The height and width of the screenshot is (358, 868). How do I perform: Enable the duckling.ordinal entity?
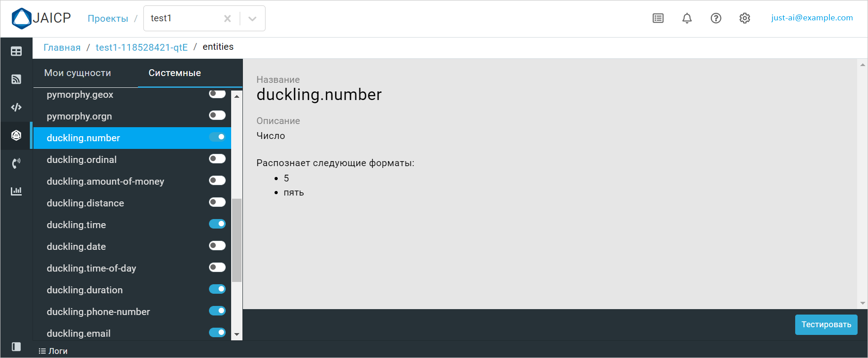pos(217,158)
